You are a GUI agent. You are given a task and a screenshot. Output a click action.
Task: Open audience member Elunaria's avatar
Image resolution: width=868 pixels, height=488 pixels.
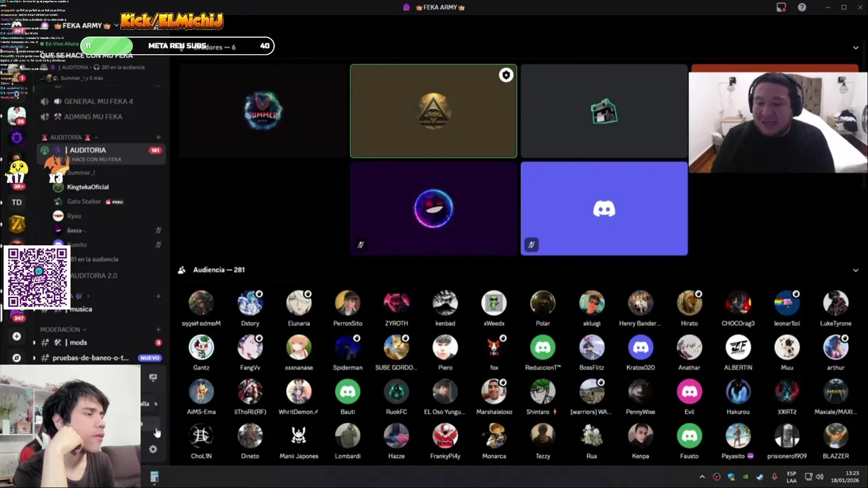(x=298, y=304)
